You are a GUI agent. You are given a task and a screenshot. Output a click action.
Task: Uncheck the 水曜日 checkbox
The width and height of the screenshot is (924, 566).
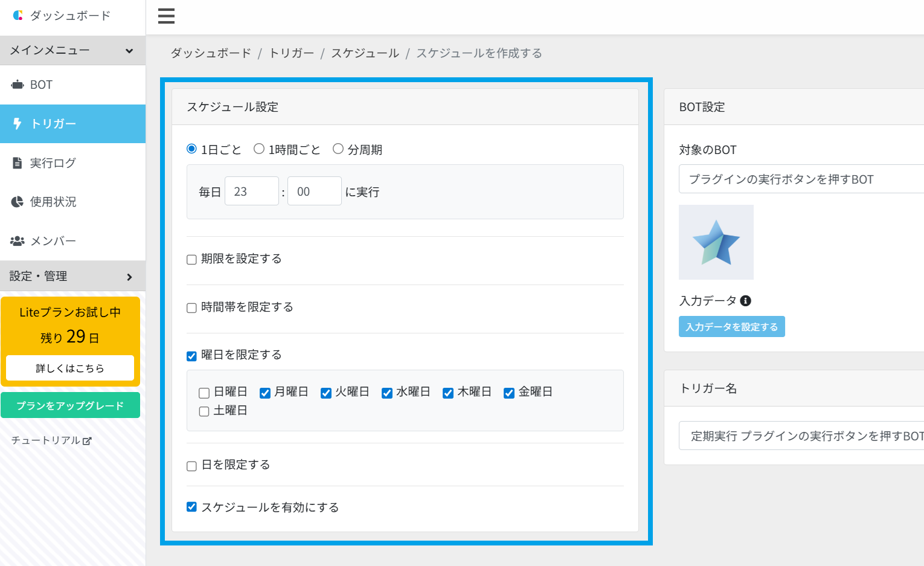pos(387,393)
